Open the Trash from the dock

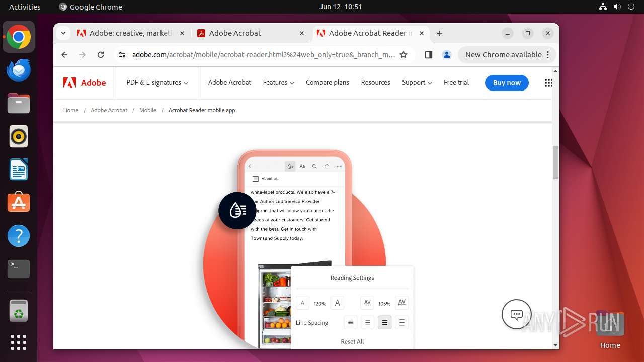(19, 311)
